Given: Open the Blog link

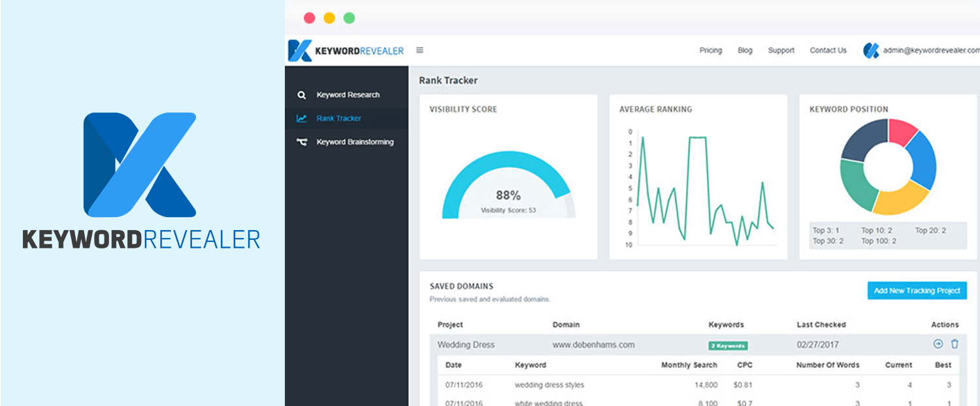Looking at the screenshot, I should click(x=745, y=50).
